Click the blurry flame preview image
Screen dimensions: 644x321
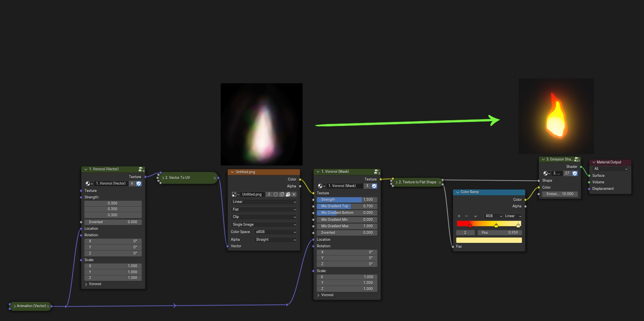click(262, 124)
